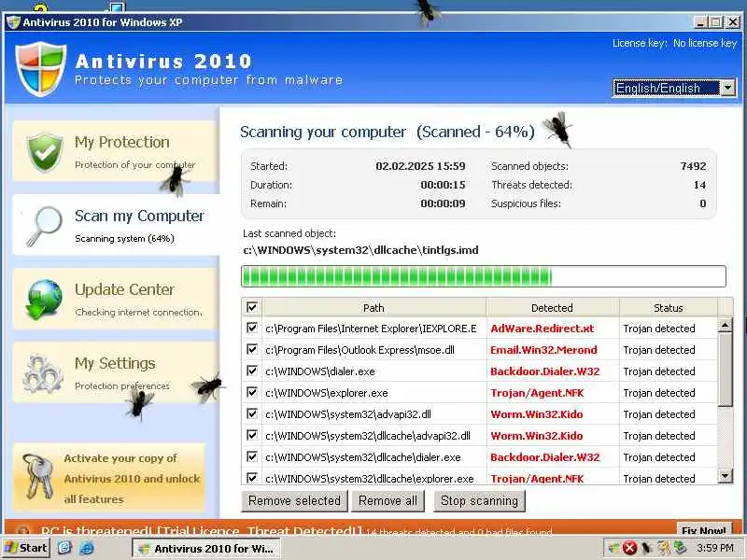Click the yellow keys tray icon
747x560 pixels.
tap(664, 548)
